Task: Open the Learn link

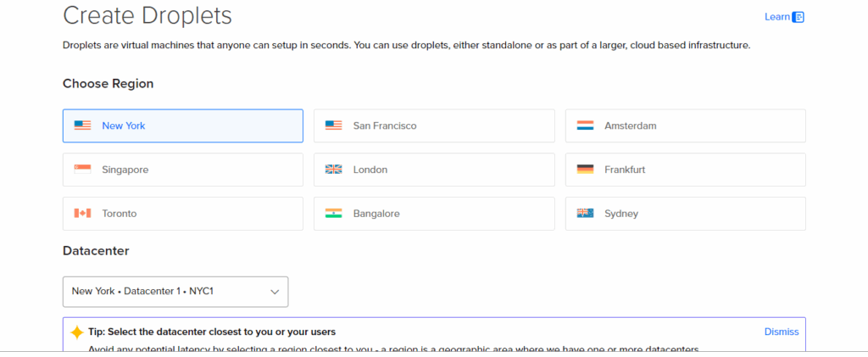Action: [x=776, y=17]
